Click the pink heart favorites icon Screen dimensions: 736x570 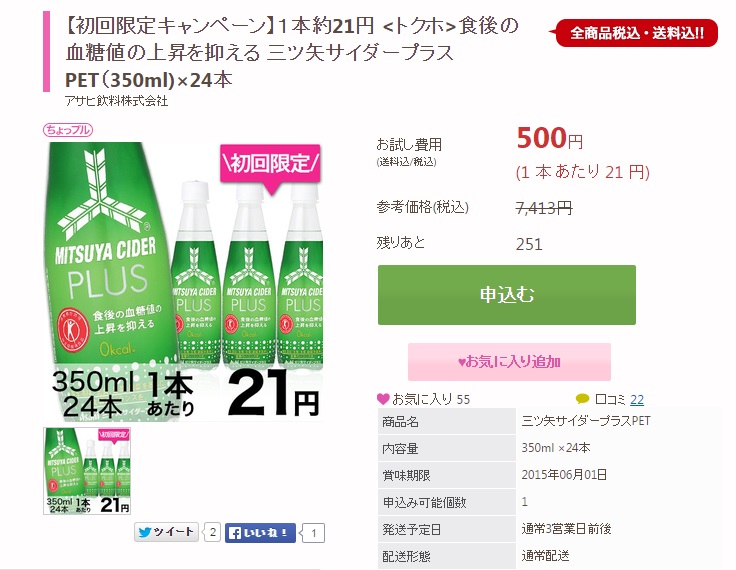[x=383, y=399]
